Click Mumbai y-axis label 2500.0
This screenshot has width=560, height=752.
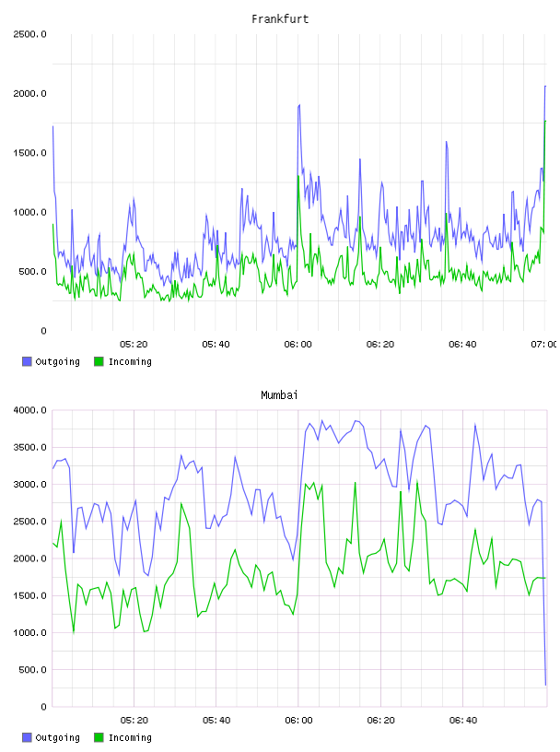[29, 522]
